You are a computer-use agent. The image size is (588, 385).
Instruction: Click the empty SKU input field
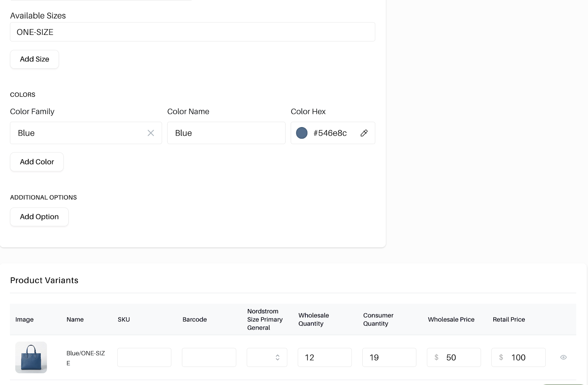[144, 357]
